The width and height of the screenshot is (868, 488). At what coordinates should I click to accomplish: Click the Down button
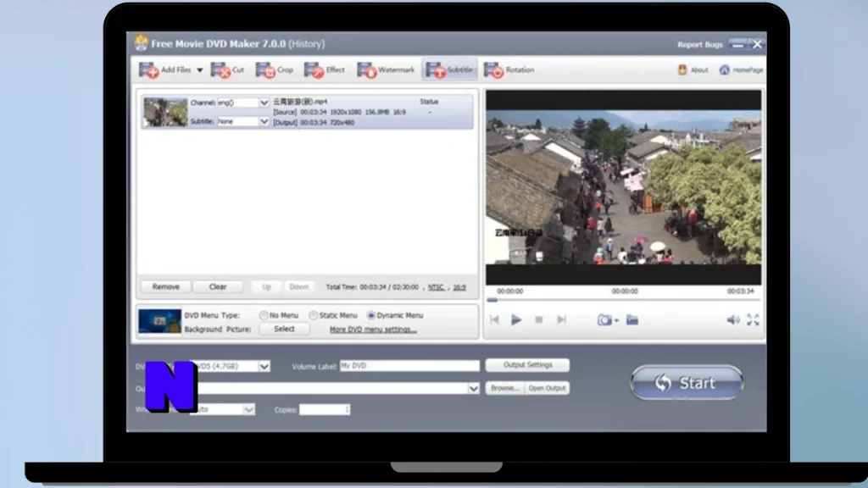tap(299, 286)
